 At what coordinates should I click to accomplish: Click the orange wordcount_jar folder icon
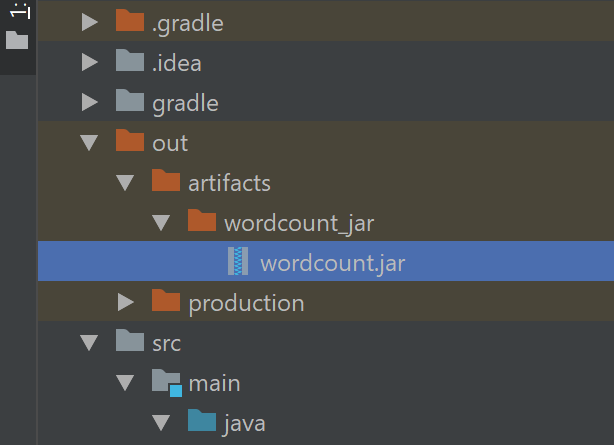click(202, 220)
